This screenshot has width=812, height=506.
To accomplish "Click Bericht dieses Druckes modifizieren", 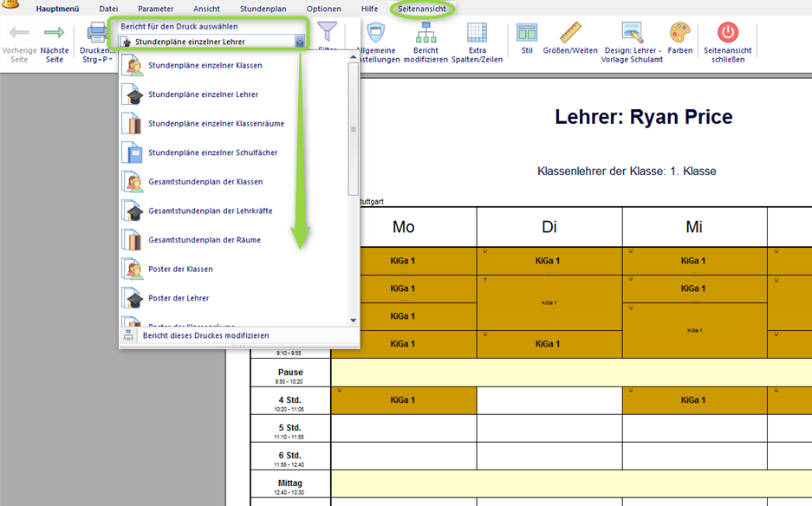I will point(205,335).
